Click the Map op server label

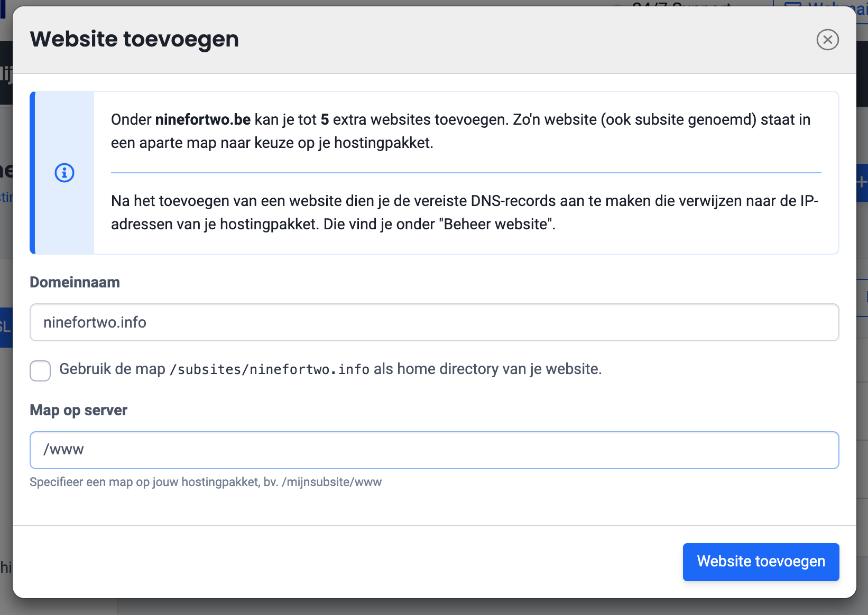click(x=78, y=410)
